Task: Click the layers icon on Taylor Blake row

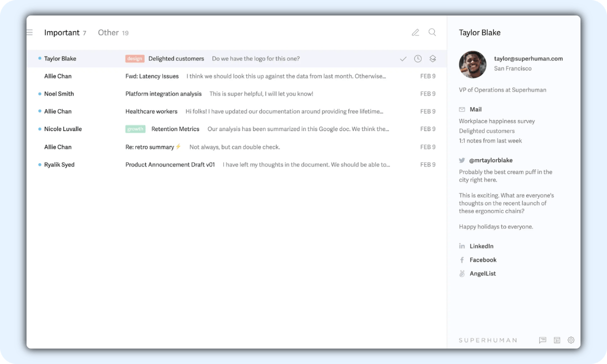Action: pyautogui.click(x=433, y=59)
